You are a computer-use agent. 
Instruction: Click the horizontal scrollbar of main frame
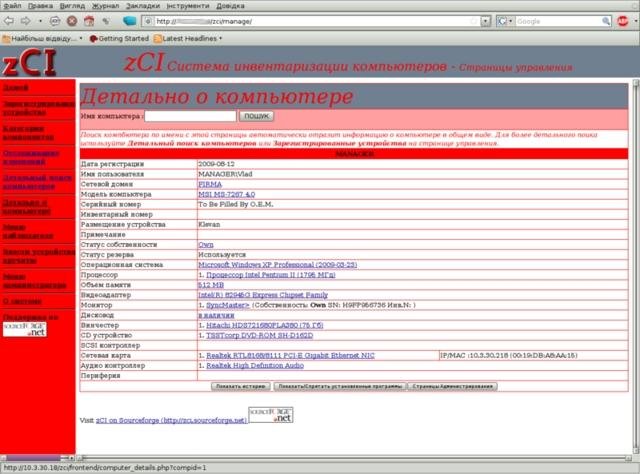pyautogui.click(x=355, y=458)
